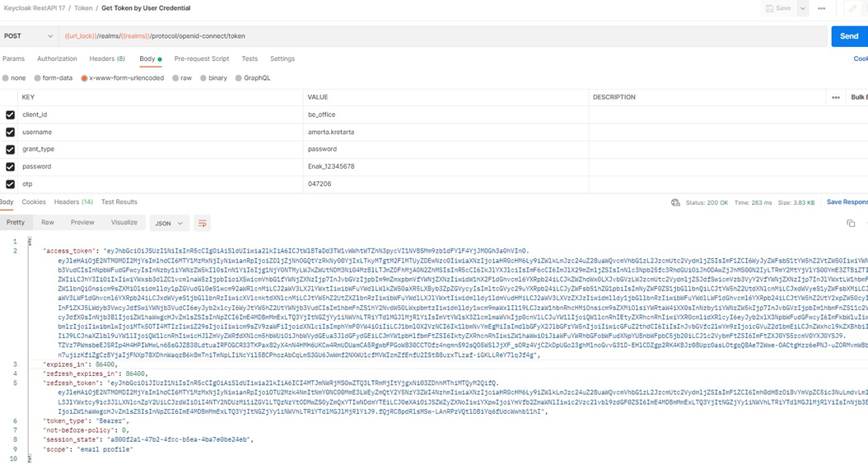Click the pencil edit icon top right
The height and width of the screenshot is (464, 868).
point(852,8)
